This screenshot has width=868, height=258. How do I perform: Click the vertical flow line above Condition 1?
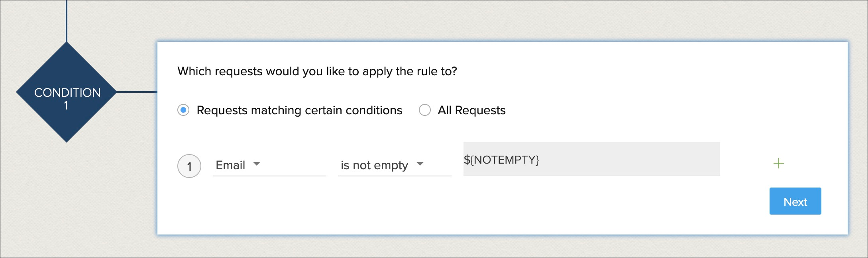[67, 21]
